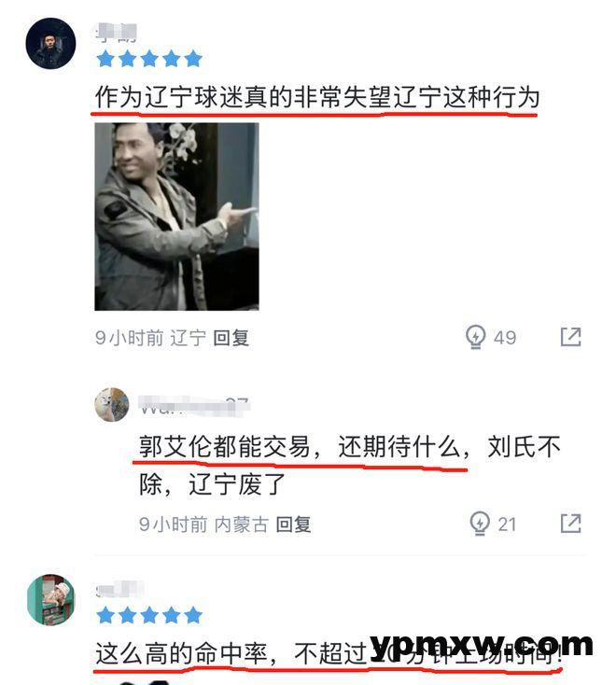616x685 pixels.
Task: Tap the 9小时前 辽宁 timestamp
Action: tap(150, 338)
